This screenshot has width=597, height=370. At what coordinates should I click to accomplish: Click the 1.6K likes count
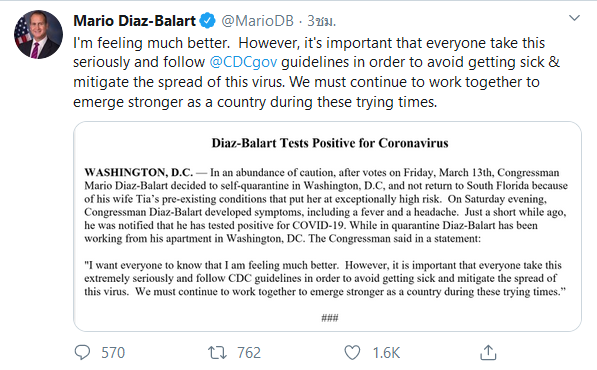click(x=386, y=353)
